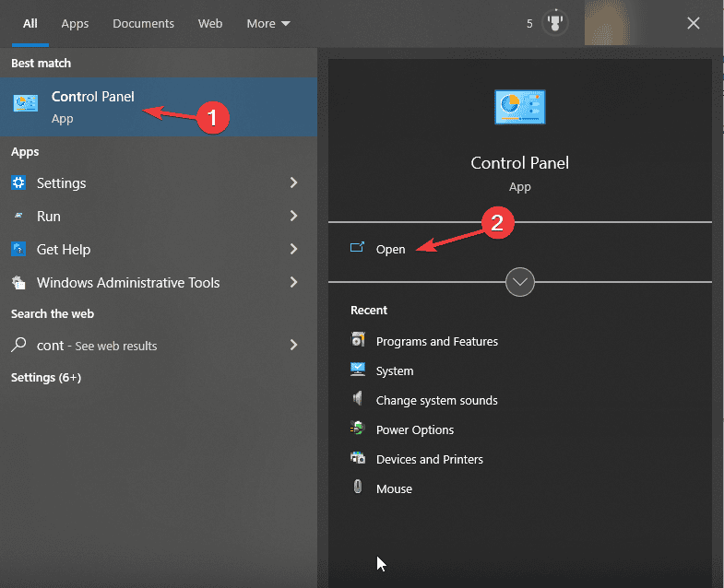Viewport: 724px width, 588px height.
Task: Expand Get Help result options arrow
Action: 293,249
